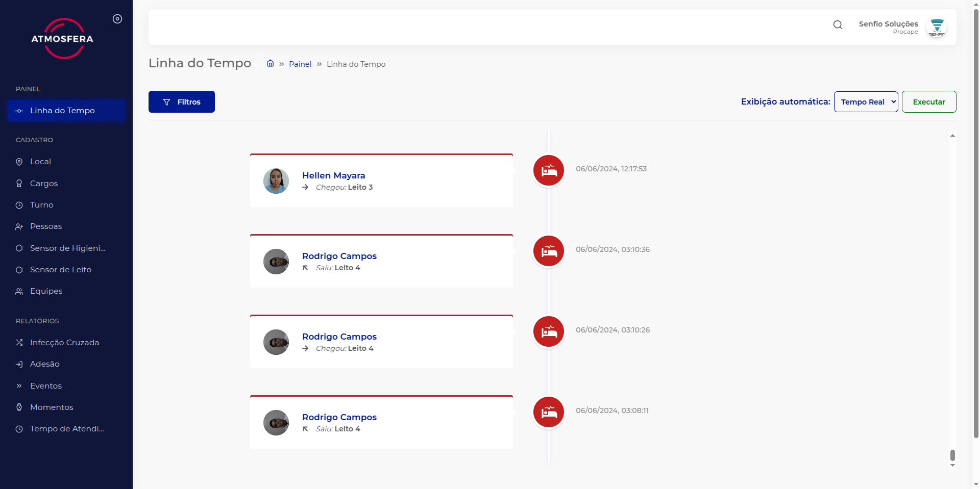
Task: Open Linha do Tempo in sidebar
Action: click(x=62, y=111)
